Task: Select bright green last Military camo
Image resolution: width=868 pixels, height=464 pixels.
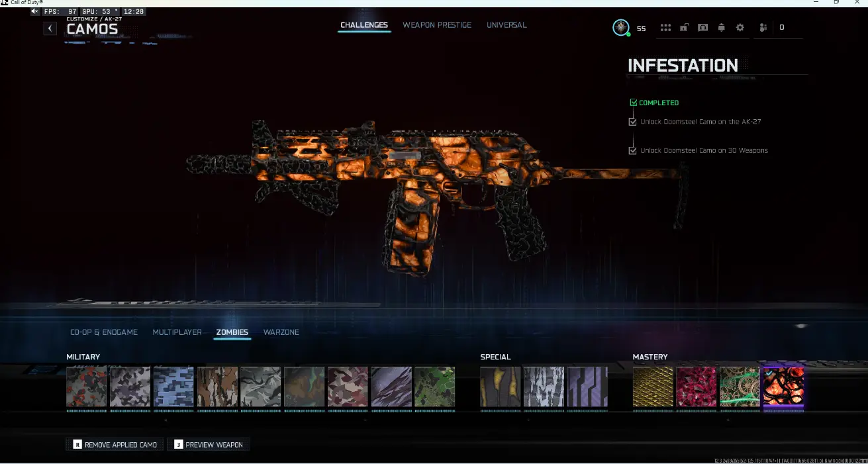Action: click(435, 387)
